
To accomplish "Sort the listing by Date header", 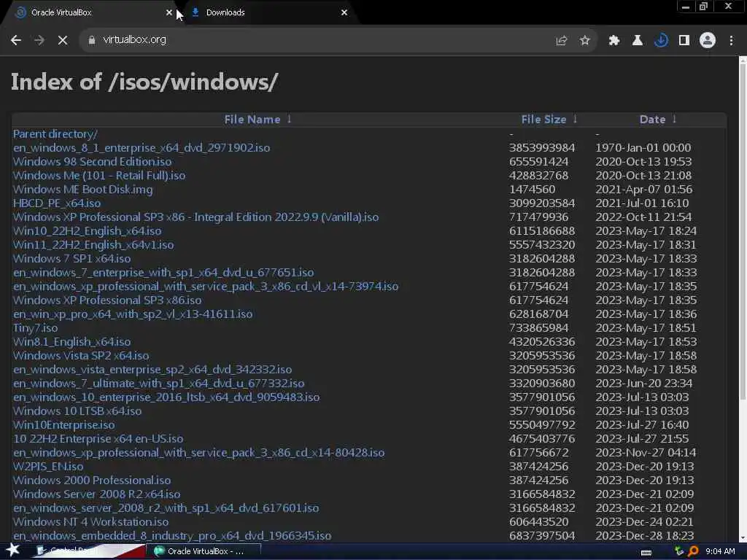I will [x=652, y=120].
